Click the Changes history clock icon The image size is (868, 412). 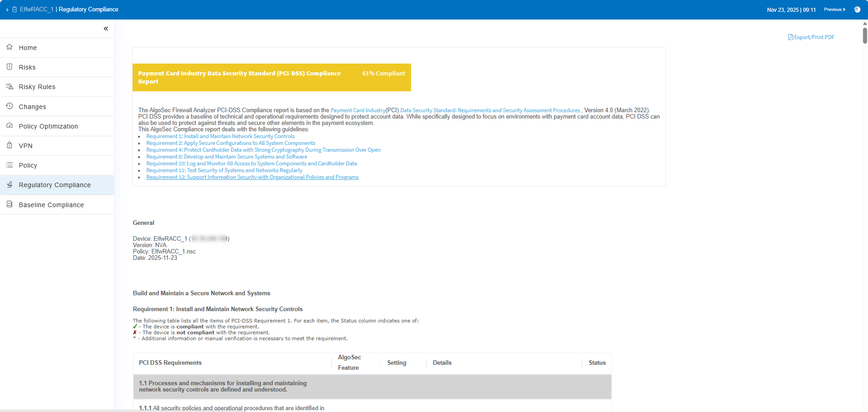coord(10,106)
